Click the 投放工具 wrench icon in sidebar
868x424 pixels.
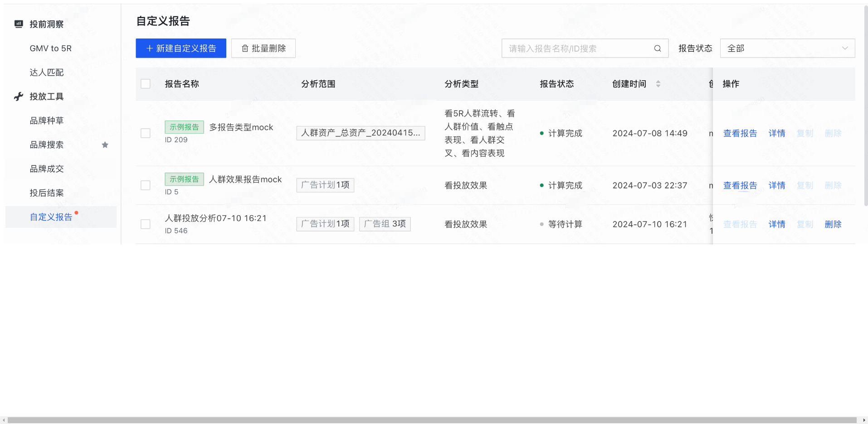pyautogui.click(x=19, y=96)
